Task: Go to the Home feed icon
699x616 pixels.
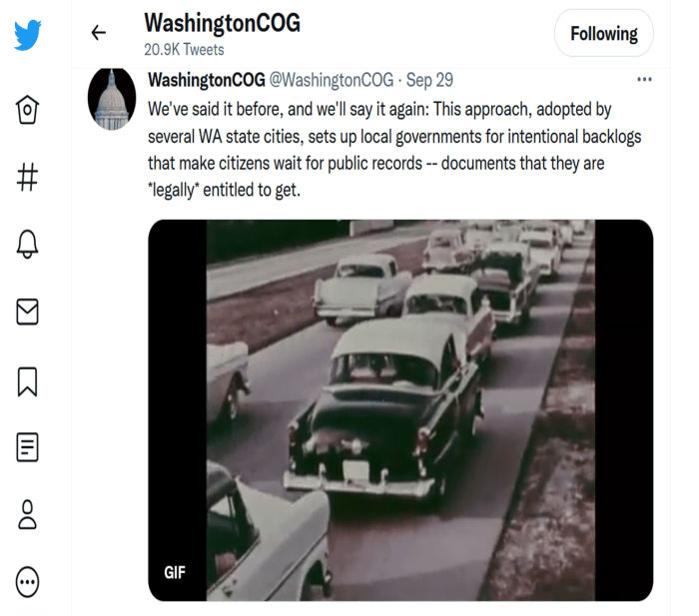Action: point(28,109)
